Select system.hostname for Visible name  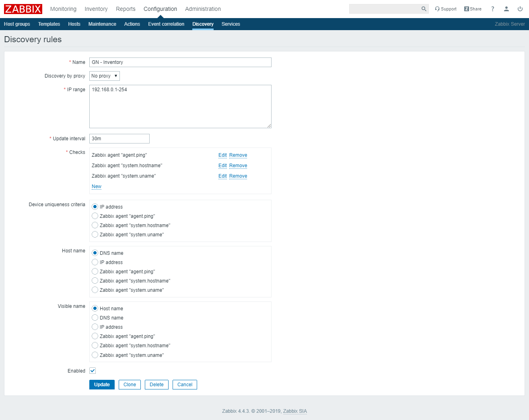coord(95,345)
